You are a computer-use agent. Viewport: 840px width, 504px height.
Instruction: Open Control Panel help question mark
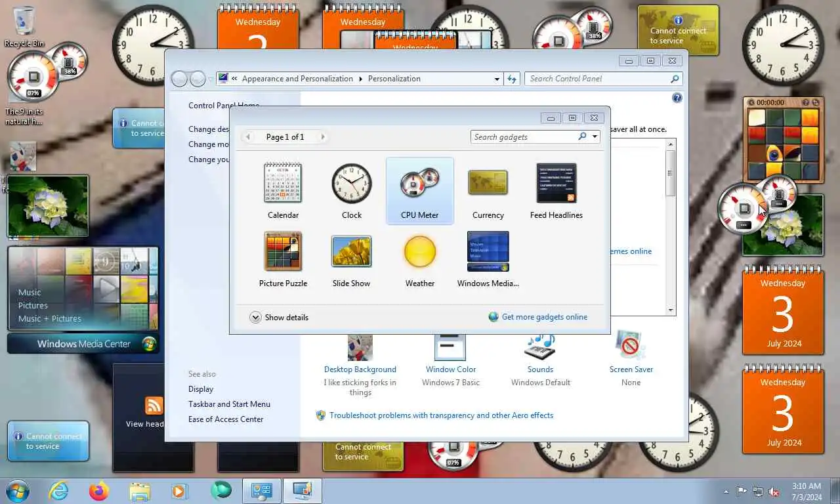coord(677,98)
